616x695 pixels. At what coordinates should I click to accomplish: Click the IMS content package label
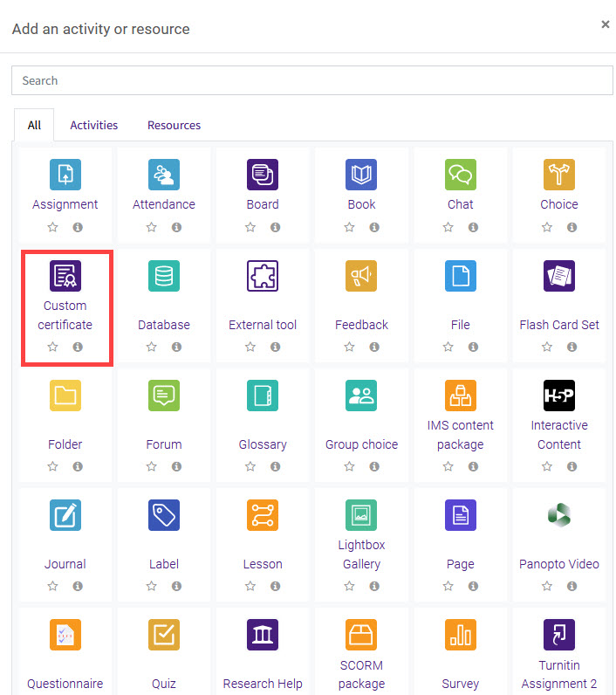pyautogui.click(x=461, y=435)
